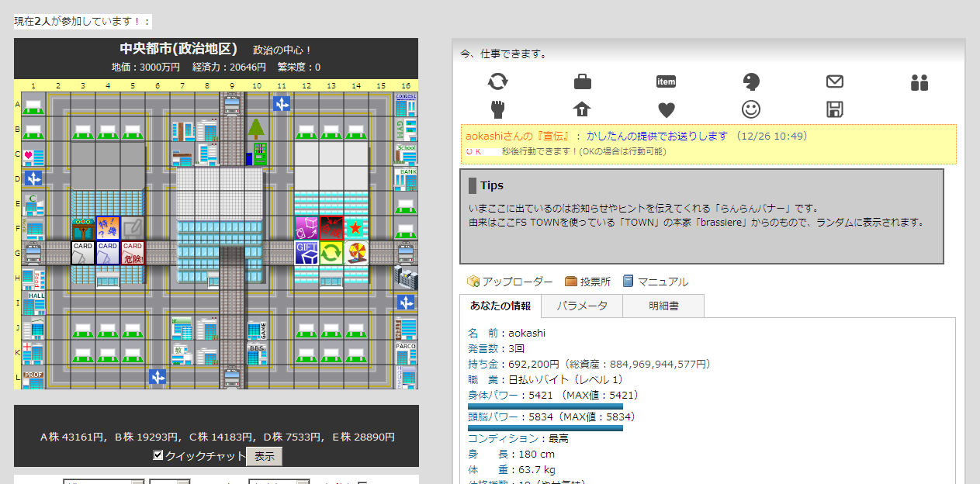Image resolution: width=980 pixels, height=484 pixels.
Task: Click the mail envelope icon
Action: tap(835, 81)
